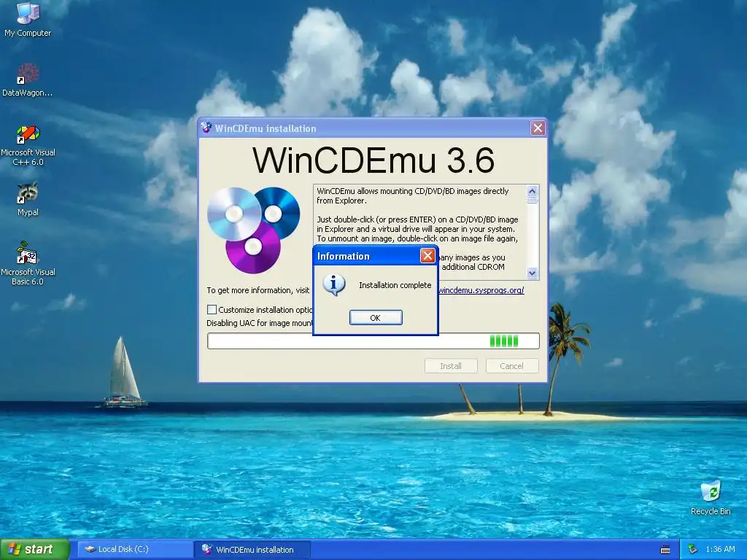This screenshot has width=747, height=560.
Task: Click the greyed Install button
Action: [451, 366]
